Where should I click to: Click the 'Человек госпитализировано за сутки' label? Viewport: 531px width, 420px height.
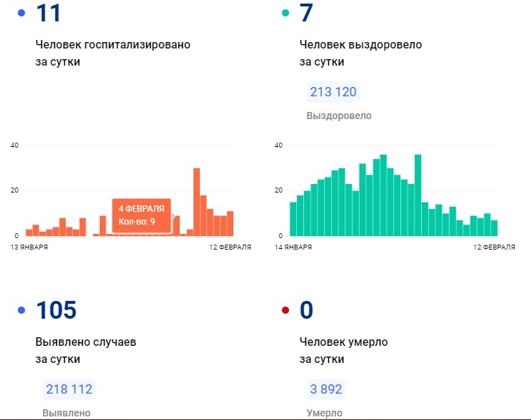113,53
